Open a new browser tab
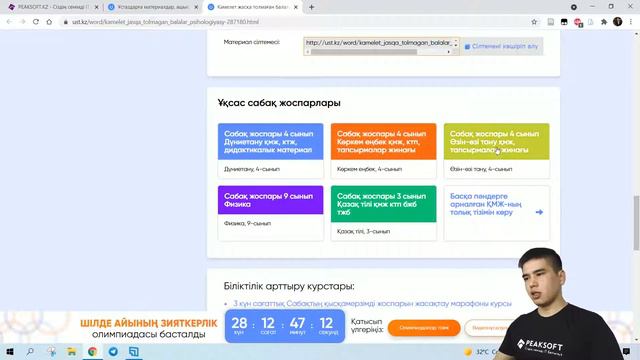 pos(311,7)
